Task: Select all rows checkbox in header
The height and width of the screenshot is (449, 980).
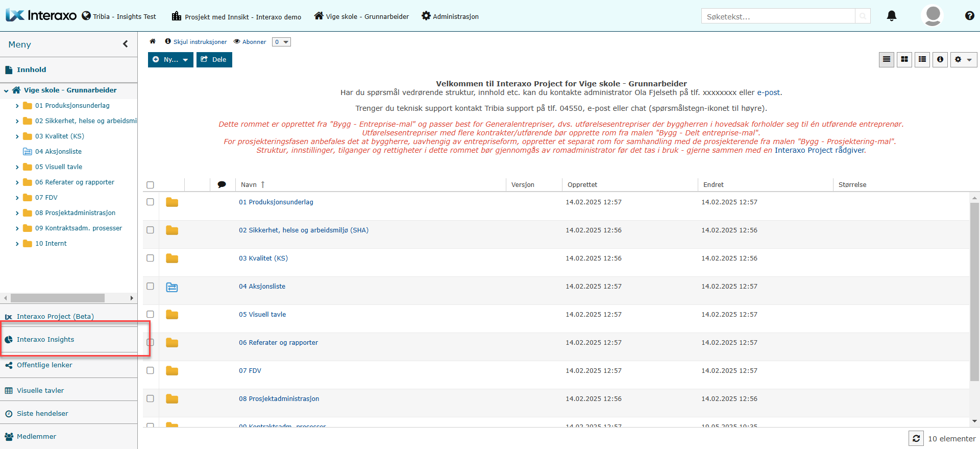Action: coord(150,185)
